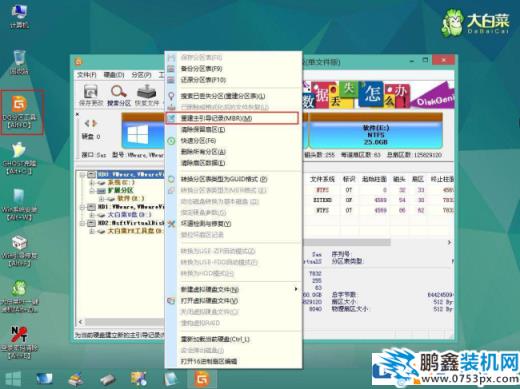Select the 扩展分区 tree item
The image size is (520, 389).
pos(120,191)
